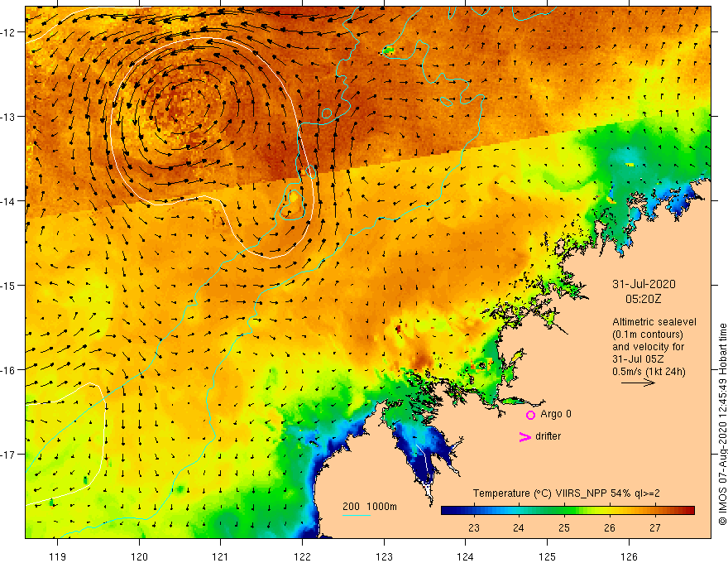The width and height of the screenshot is (728, 563).
Task: Click the 'Altimetric sealevel' legend text
Action: [654, 322]
